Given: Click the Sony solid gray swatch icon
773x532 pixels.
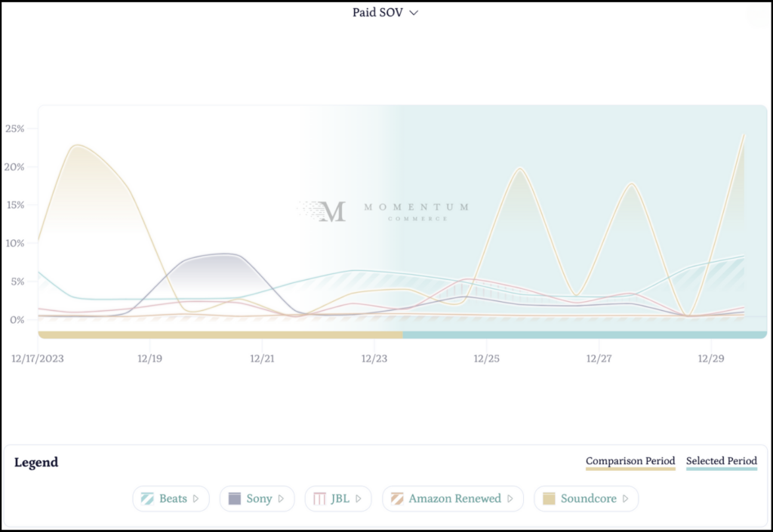Looking at the screenshot, I should pyautogui.click(x=234, y=499).
